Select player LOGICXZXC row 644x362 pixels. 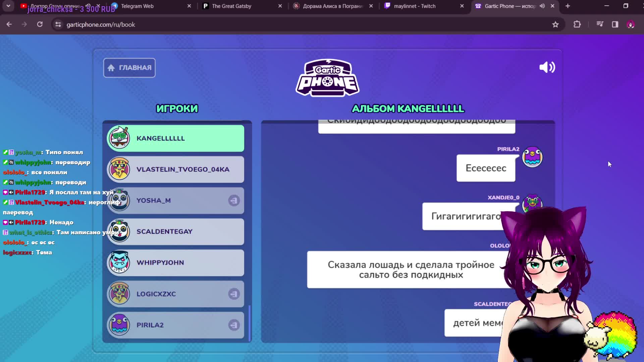[x=175, y=294]
